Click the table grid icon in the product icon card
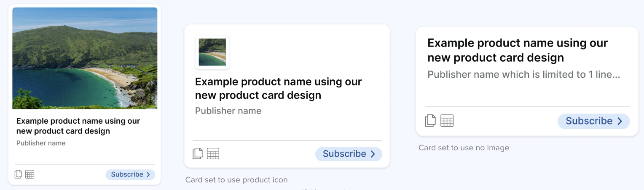The width and height of the screenshot is (644, 190). click(x=213, y=154)
